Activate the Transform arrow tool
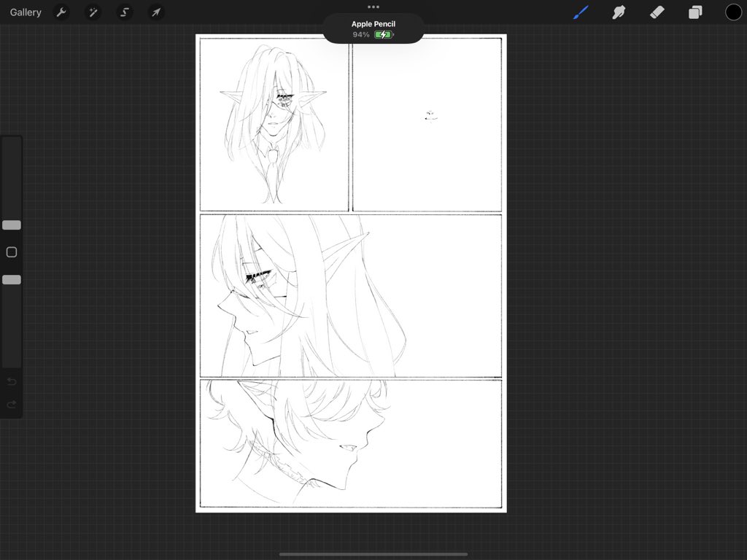 pos(155,12)
